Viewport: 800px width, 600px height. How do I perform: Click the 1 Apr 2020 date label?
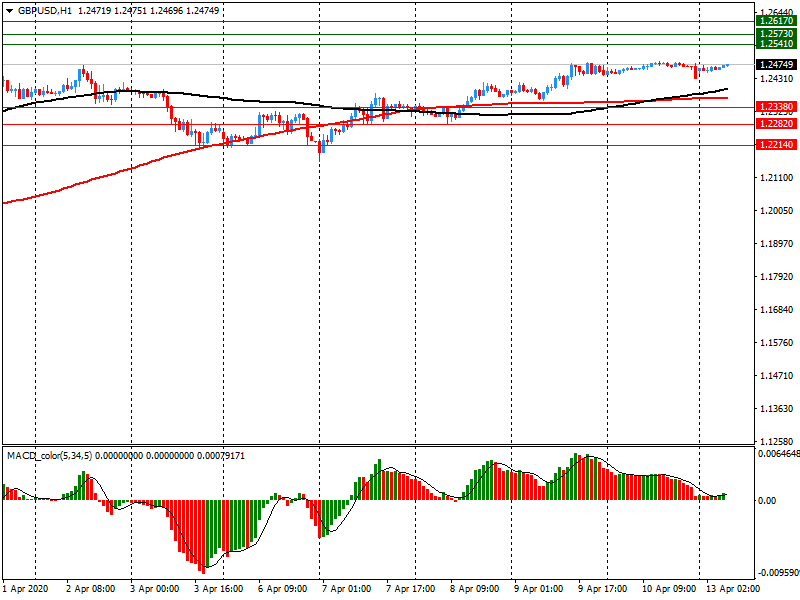[x=26, y=589]
